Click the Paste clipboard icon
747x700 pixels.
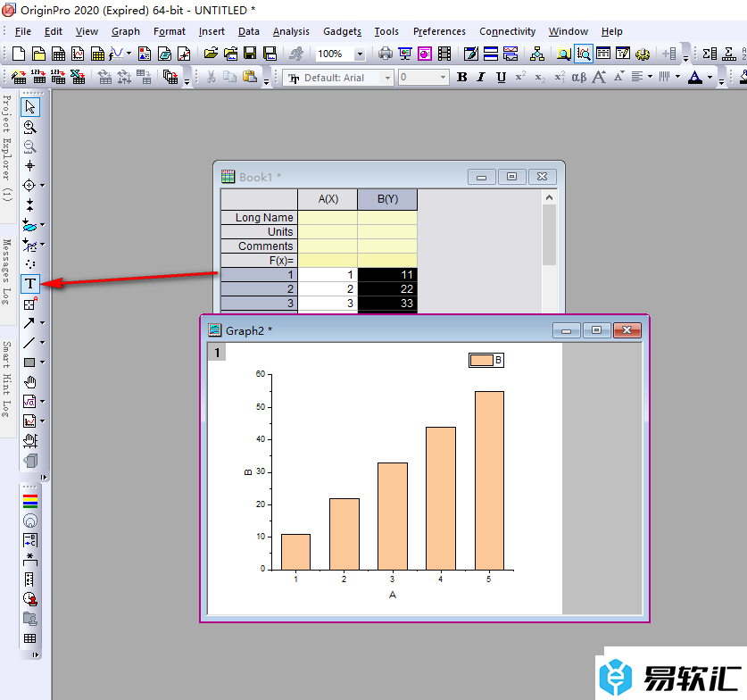click(x=250, y=77)
